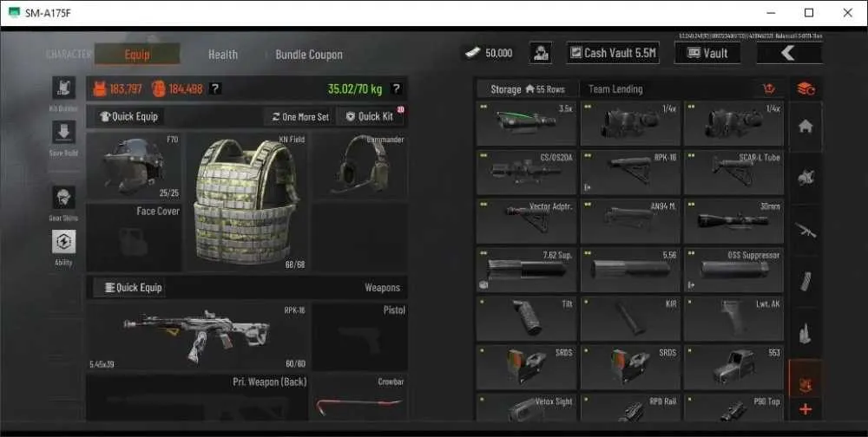Switch to the Health tab
Screen dimensions: 868x437
point(223,55)
